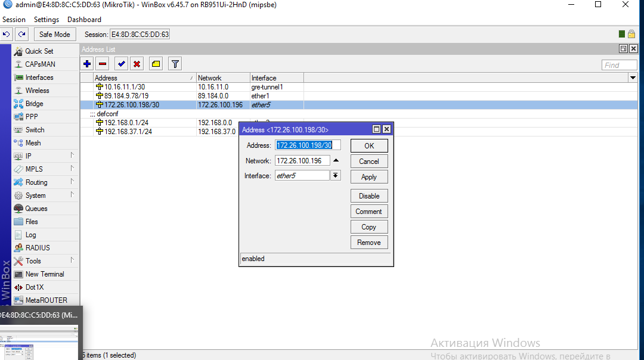The width and height of the screenshot is (644, 360).
Task: Enable entry with blue checkmark icon
Action: coord(121,64)
